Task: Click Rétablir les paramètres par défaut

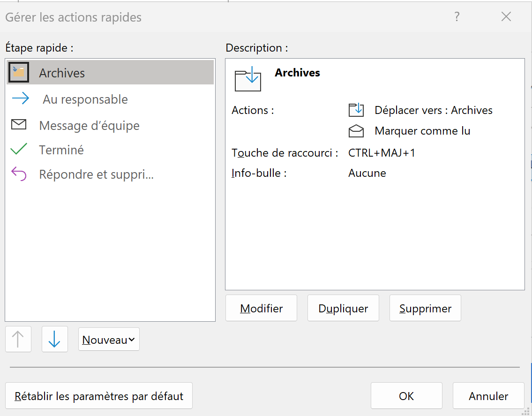Action: tap(99, 396)
